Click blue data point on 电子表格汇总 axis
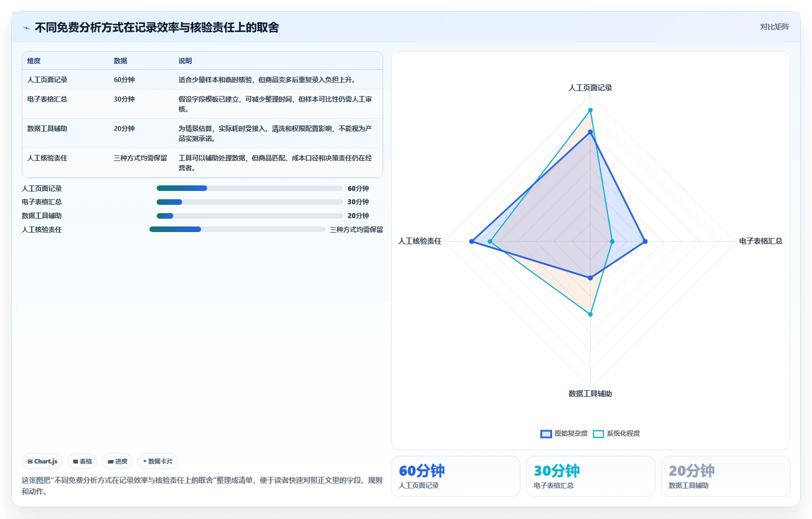812x519 pixels. pyautogui.click(x=645, y=241)
